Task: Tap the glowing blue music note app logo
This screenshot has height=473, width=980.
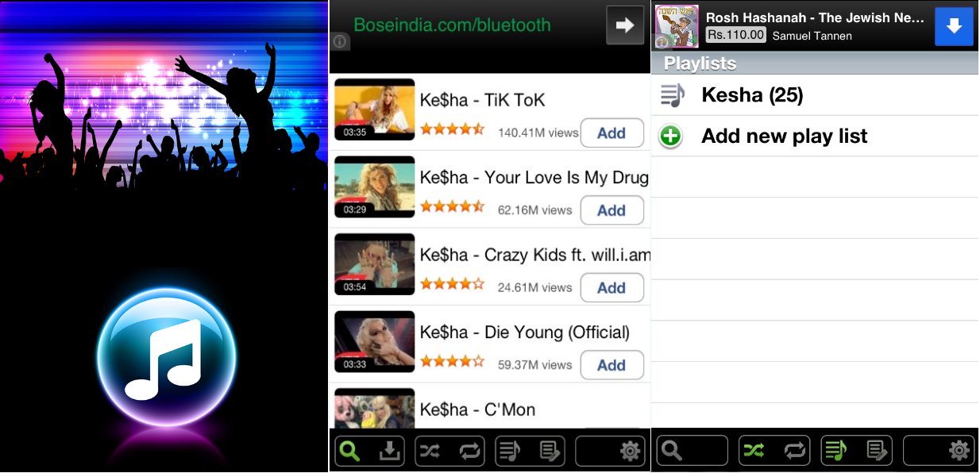Action: click(x=166, y=356)
